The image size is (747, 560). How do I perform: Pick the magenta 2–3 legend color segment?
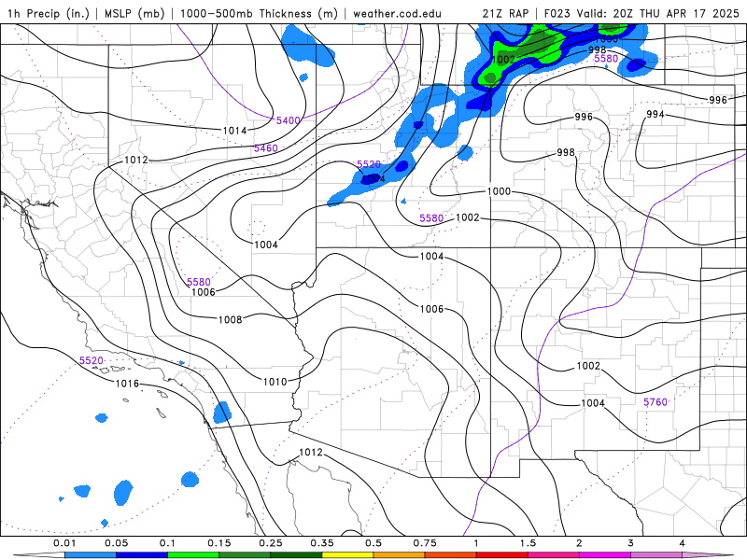pyautogui.click(x=605, y=555)
